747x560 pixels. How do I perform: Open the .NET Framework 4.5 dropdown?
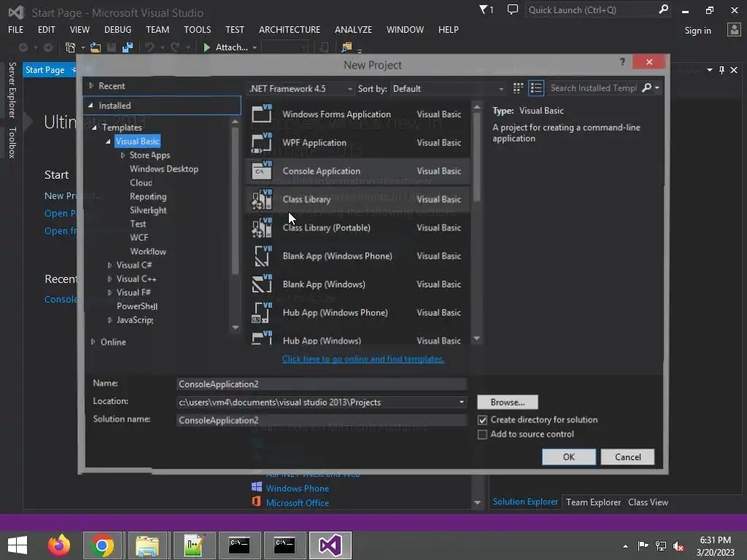coord(301,88)
